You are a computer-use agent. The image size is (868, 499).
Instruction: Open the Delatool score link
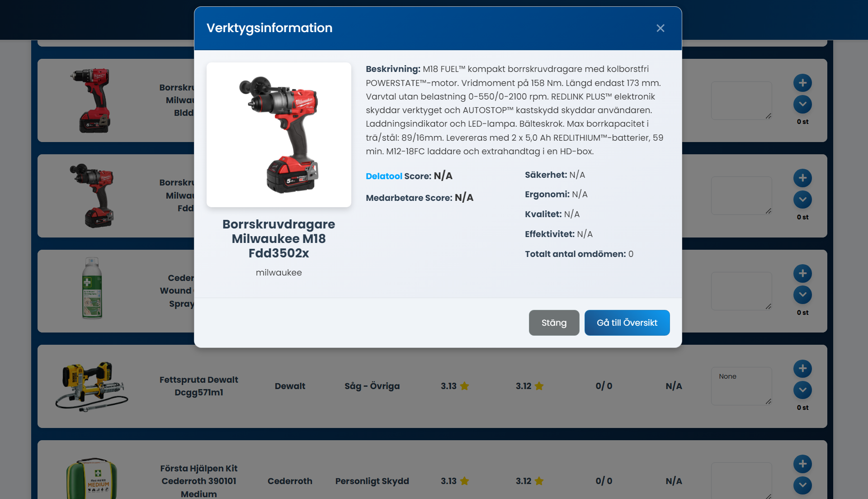click(x=383, y=176)
